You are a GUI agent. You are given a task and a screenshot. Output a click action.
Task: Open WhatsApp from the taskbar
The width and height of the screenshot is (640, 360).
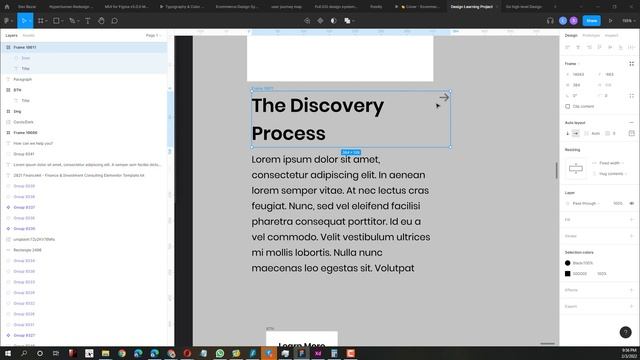(x=220, y=353)
